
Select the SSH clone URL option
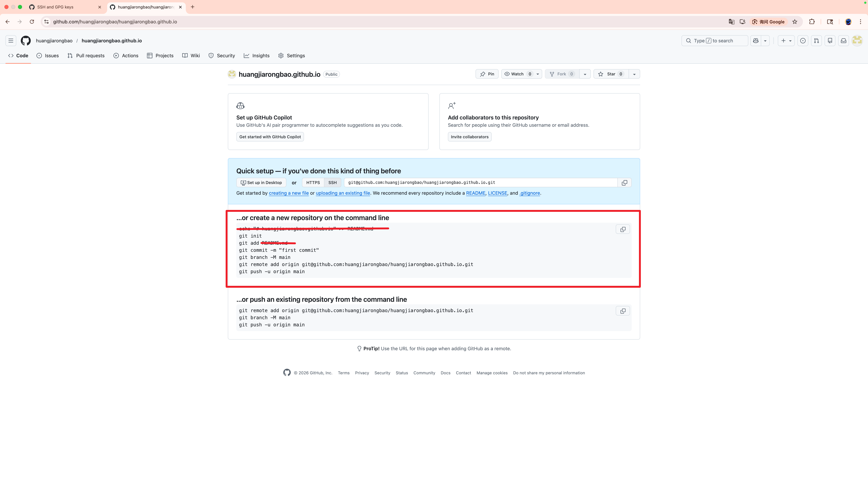tap(333, 182)
